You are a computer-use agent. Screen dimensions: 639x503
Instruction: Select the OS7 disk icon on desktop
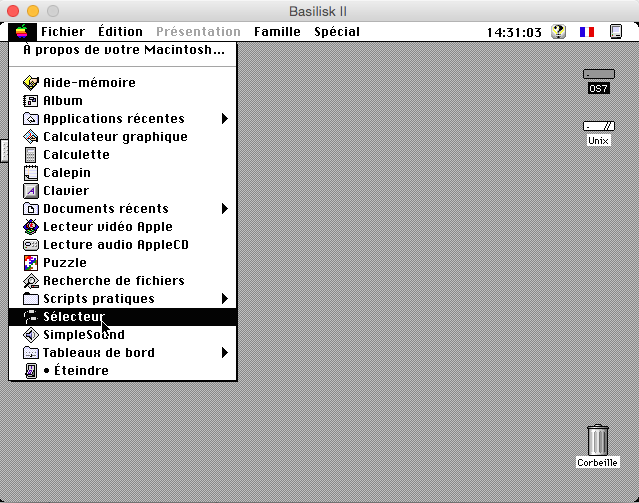599,74
